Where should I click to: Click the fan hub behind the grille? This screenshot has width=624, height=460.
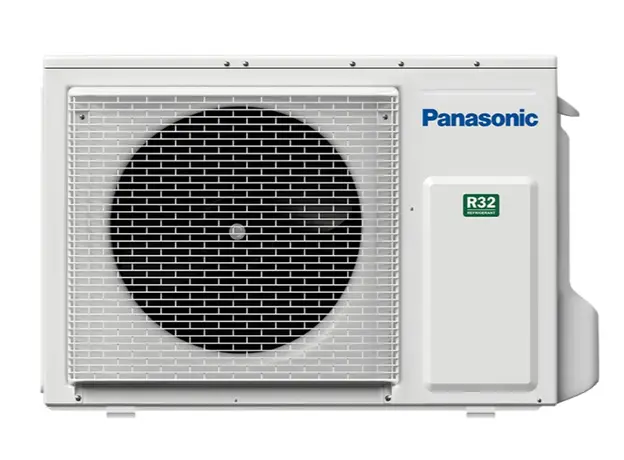point(237,231)
